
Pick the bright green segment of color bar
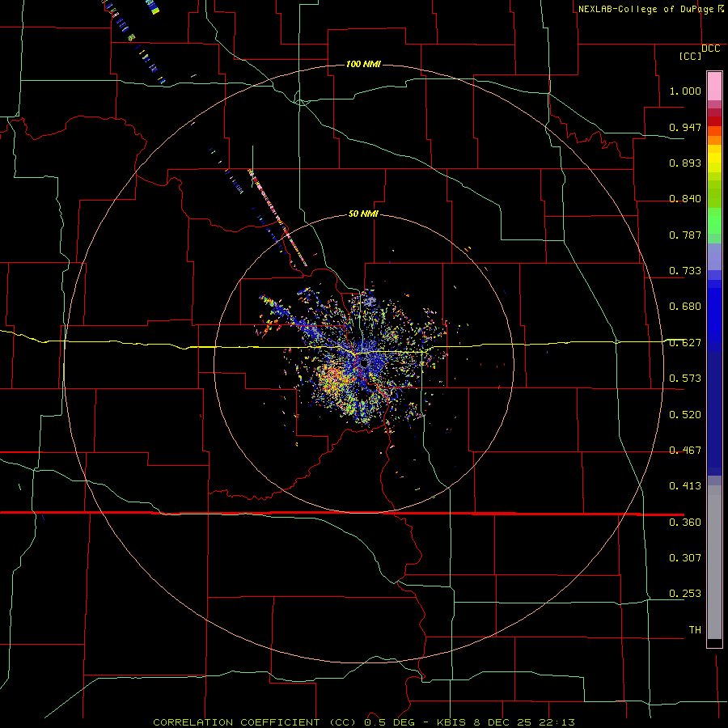714,221
